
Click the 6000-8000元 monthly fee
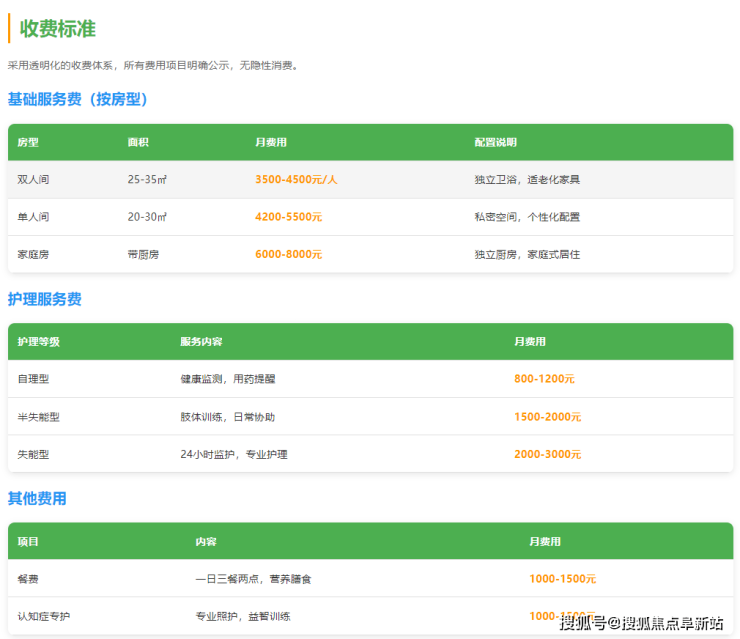pyautogui.click(x=288, y=255)
